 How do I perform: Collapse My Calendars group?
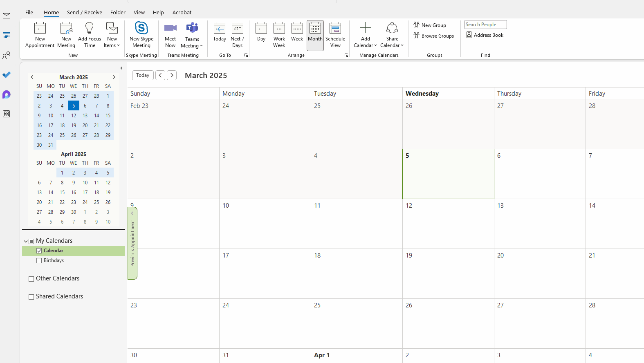click(x=26, y=241)
